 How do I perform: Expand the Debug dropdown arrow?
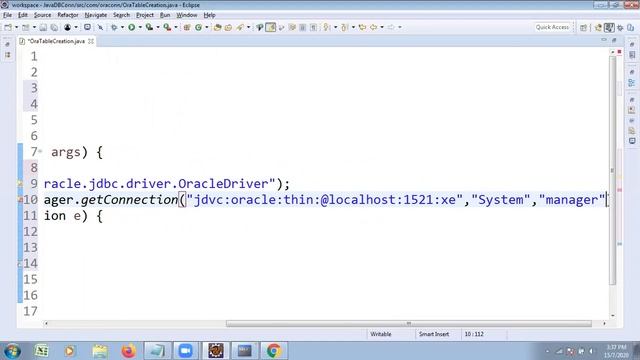[122, 27]
